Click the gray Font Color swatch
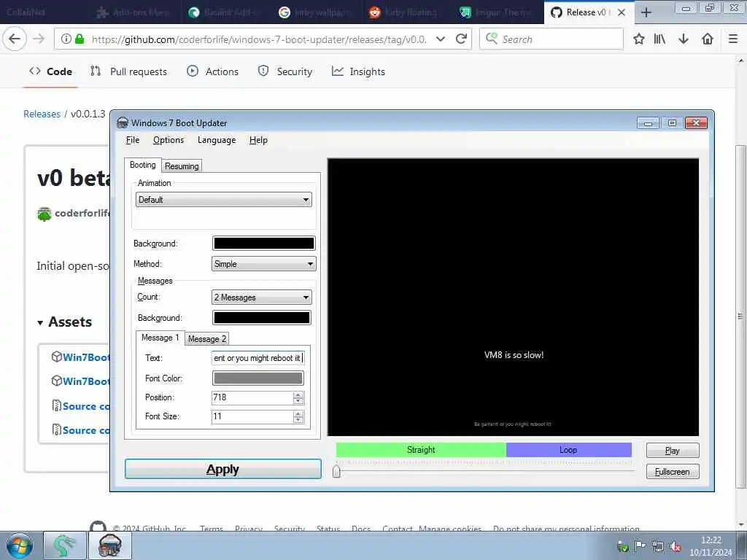The width and height of the screenshot is (747, 560). [258, 378]
